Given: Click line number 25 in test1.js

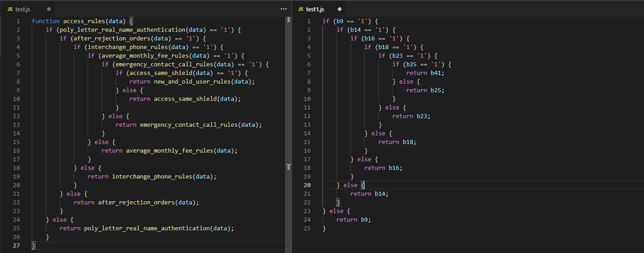Looking at the screenshot, I should pos(307,228).
